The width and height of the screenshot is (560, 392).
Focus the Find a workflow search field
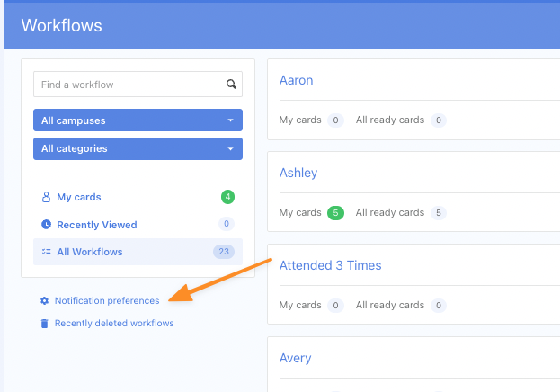tap(138, 85)
